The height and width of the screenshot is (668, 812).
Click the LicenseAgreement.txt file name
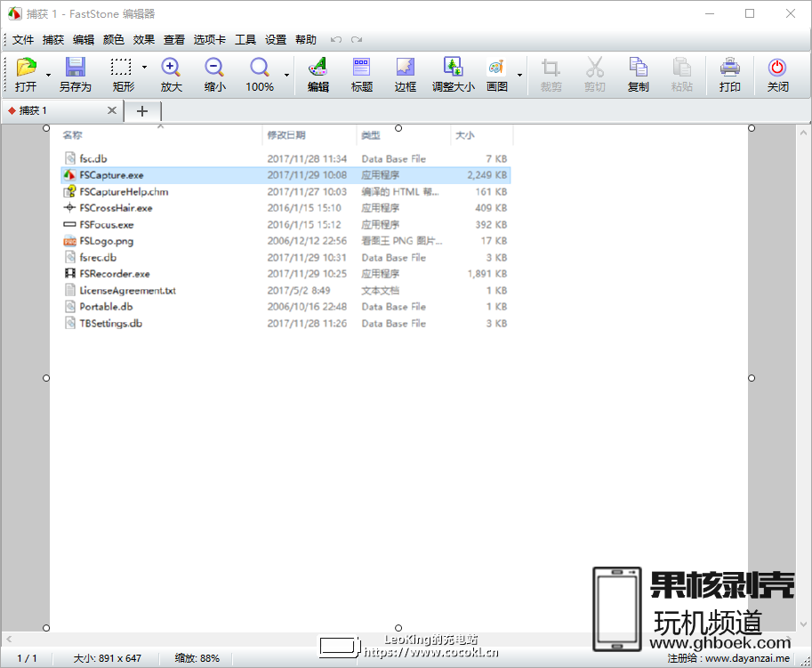[x=127, y=291]
